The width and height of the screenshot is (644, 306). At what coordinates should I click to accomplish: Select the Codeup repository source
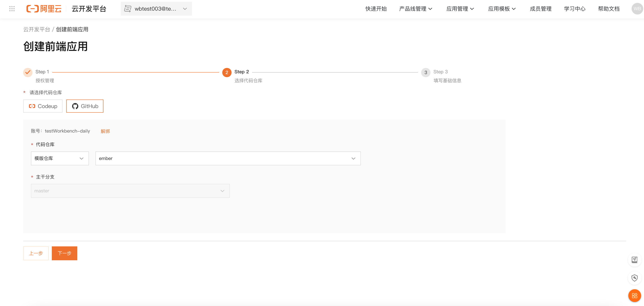pos(43,106)
